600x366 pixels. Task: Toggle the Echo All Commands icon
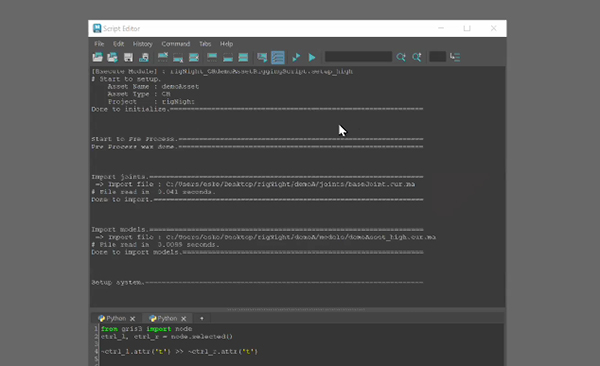262,57
